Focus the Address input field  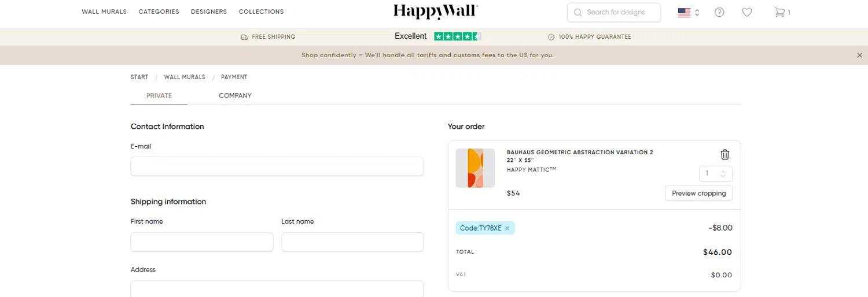(277, 289)
